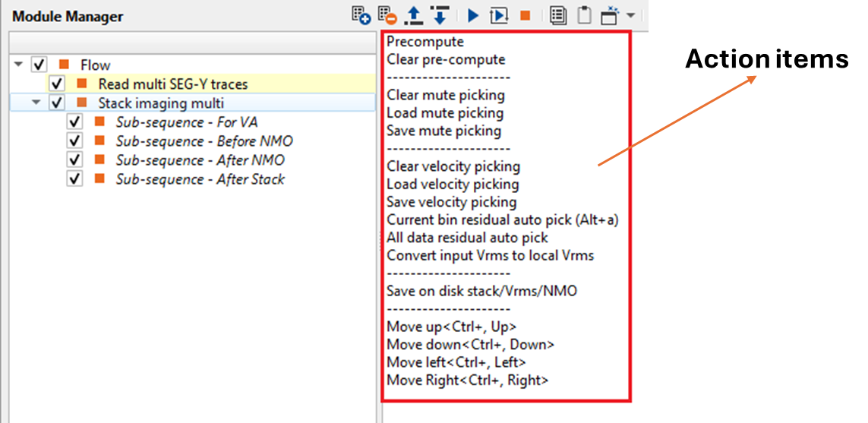This screenshot has height=423, width=868.
Task: Click the Module Manager panel title
Action: point(68,17)
